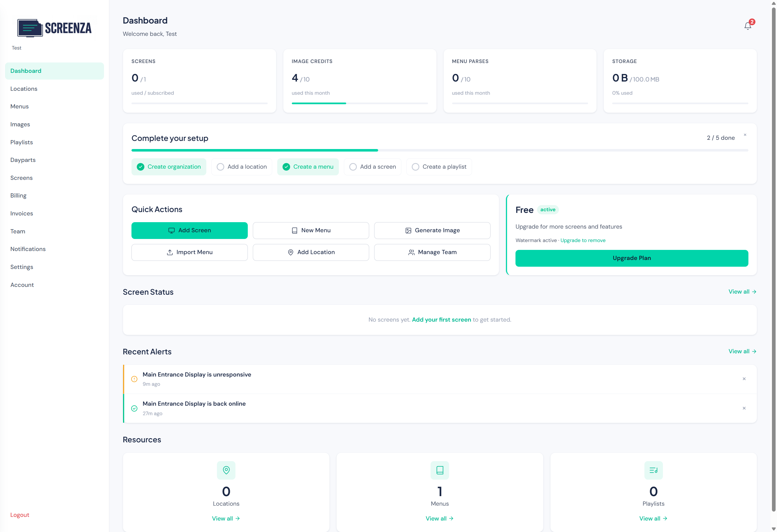777x532 pixels.
Task: Click the Import Menu upload icon
Action: click(170, 252)
